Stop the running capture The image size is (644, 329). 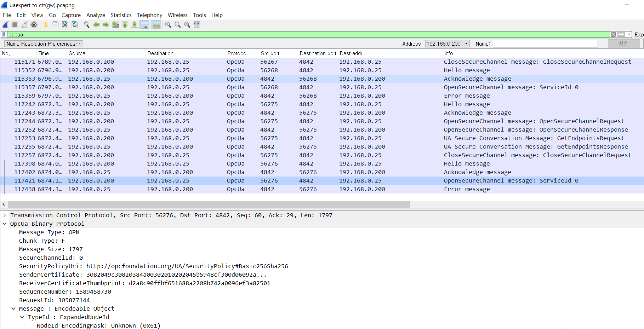pyautogui.click(x=14, y=25)
